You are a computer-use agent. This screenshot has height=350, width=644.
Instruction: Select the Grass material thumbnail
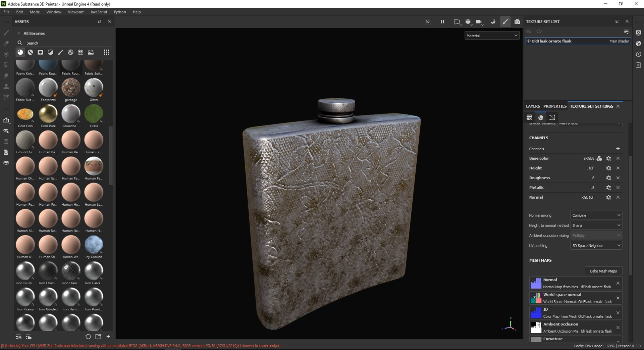[x=94, y=114]
